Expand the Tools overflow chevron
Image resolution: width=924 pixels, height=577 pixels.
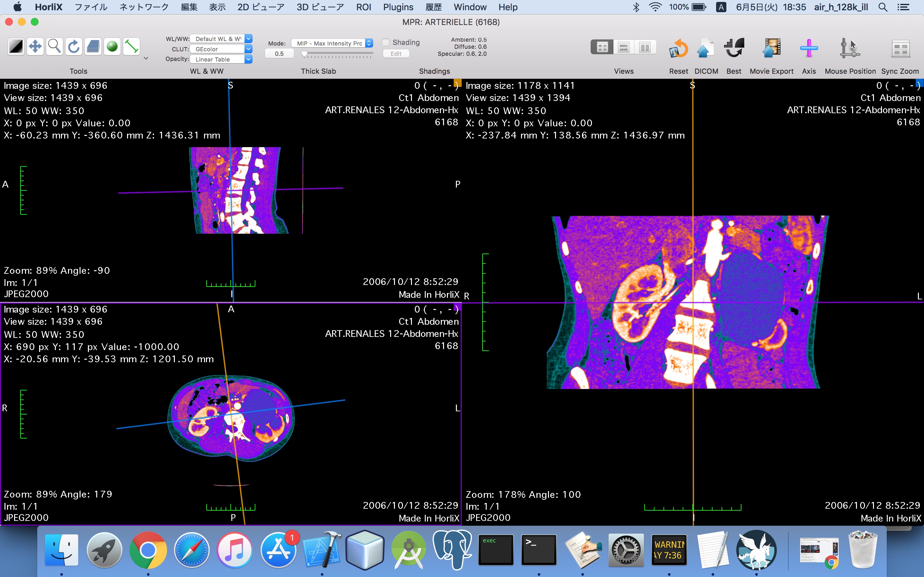pos(146,58)
